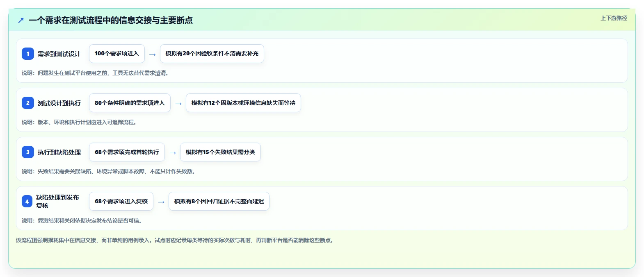Click the 缺陷处理到发布复核 step title
The image size is (644, 277).
(57, 201)
